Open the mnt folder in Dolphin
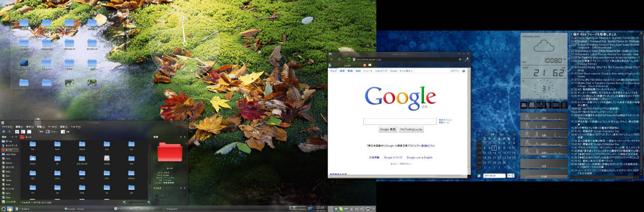The image size is (644, 212). 131,160
